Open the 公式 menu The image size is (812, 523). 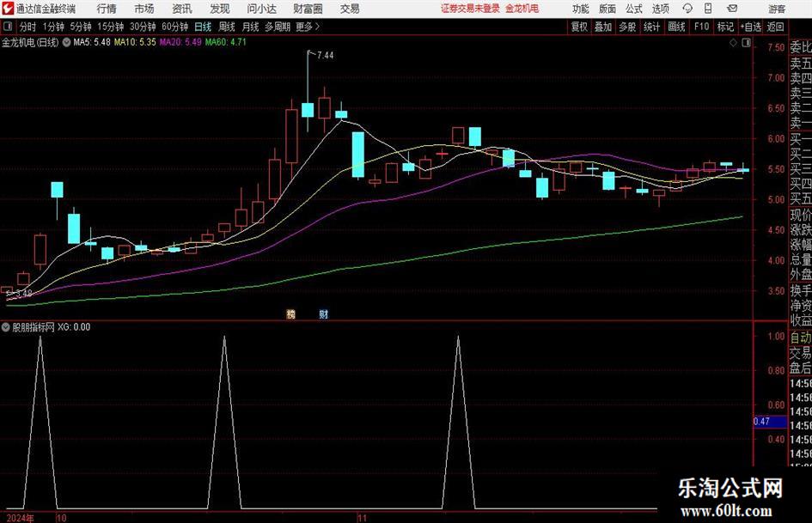634,9
